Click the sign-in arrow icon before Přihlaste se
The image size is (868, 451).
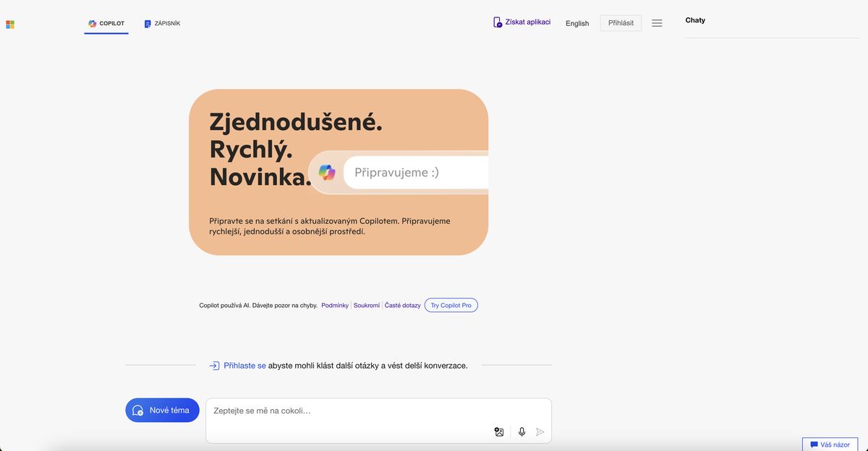(x=214, y=366)
